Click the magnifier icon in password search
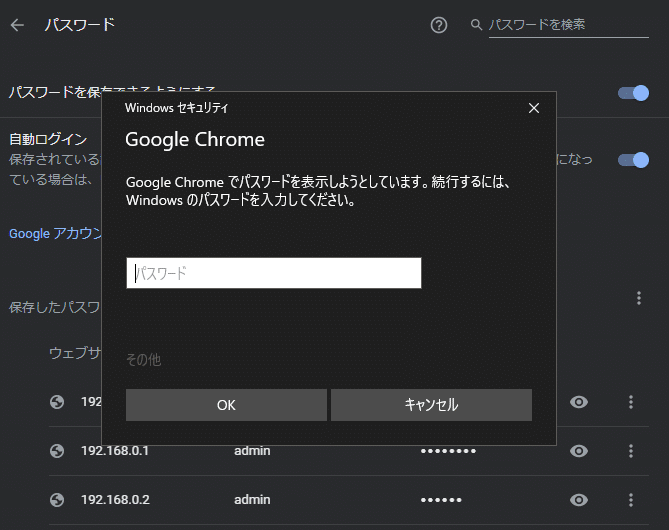 (x=476, y=25)
